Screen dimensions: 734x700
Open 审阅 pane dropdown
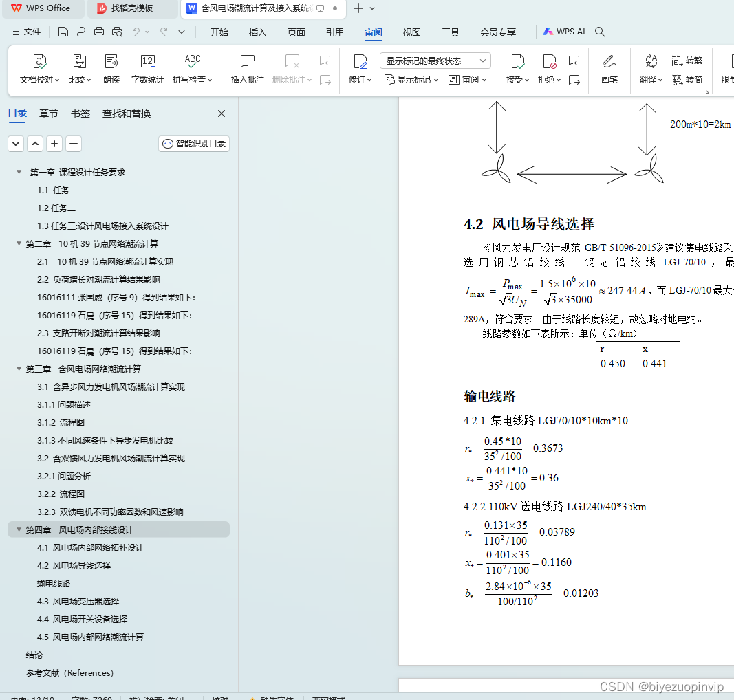tap(468, 80)
